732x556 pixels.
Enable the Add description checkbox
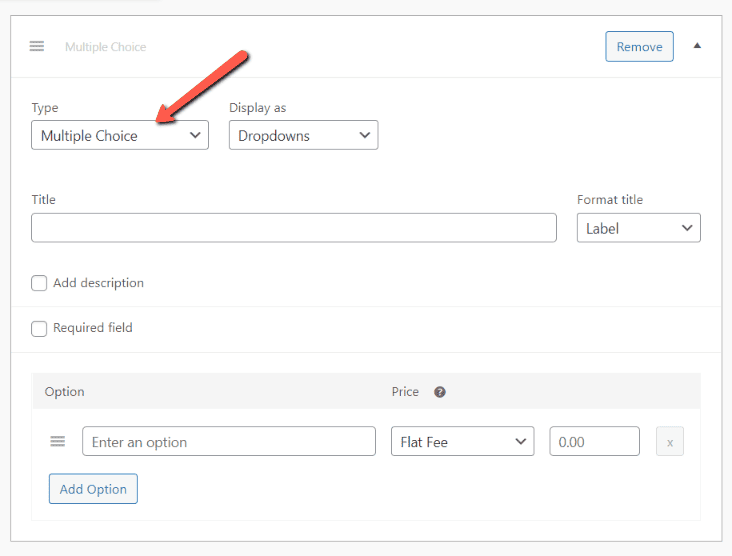pyautogui.click(x=39, y=283)
